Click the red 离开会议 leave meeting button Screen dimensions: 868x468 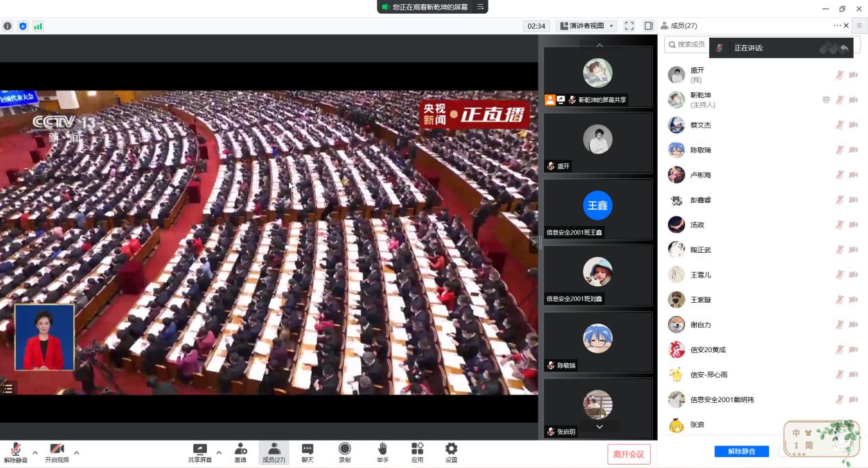pos(628,454)
